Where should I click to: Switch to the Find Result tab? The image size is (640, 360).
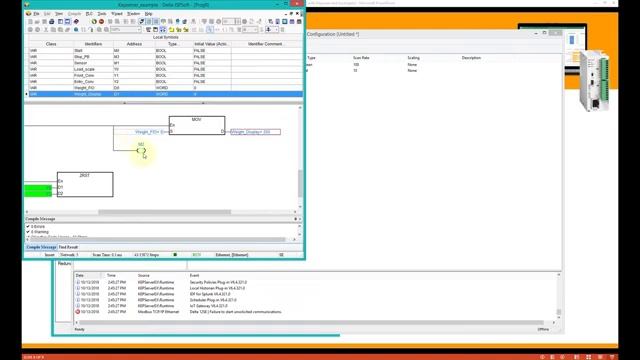(68, 247)
